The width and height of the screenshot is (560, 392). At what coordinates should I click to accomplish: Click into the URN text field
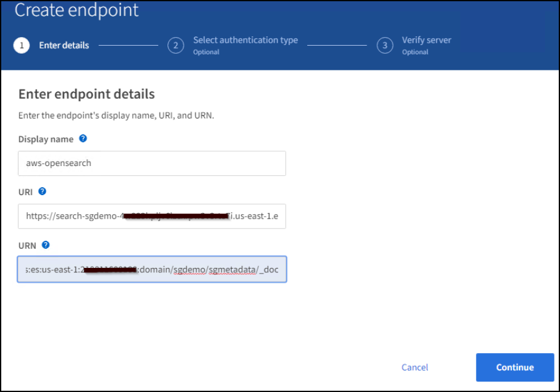151,270
